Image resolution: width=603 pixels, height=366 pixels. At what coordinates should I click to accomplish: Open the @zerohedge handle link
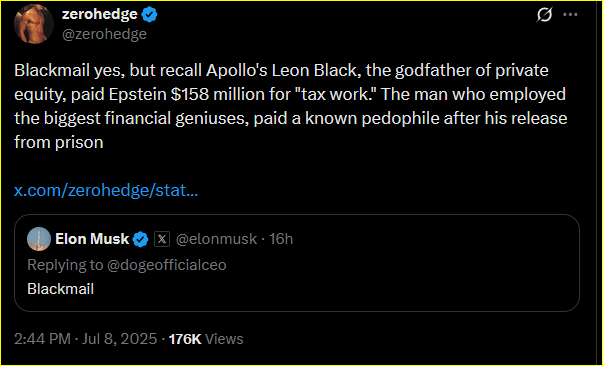point(104,34)
